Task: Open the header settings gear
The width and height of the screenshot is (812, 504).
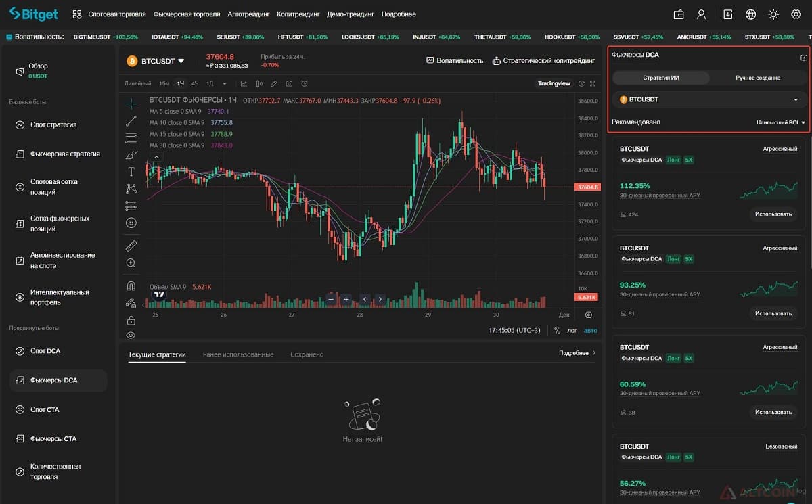Action: pyautogui.click(x=796, y=14)
